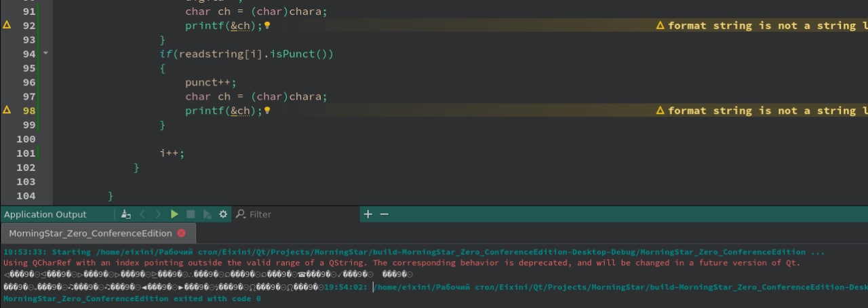The height and width of the screenshot is (308, 868).
Task: Attach debugger to the running application icon
Action: coord(207,214)
